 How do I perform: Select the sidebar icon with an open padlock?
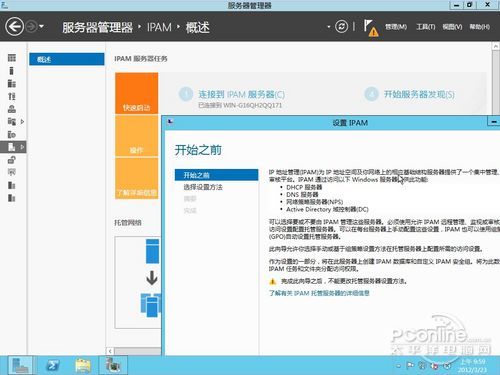tap(12, 160)
